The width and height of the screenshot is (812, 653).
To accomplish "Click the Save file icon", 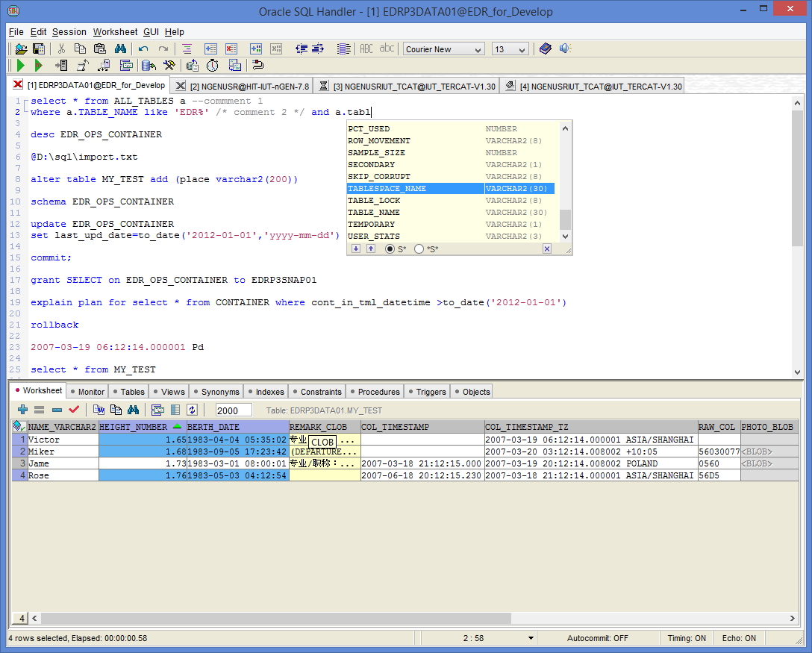I will 37,49.
